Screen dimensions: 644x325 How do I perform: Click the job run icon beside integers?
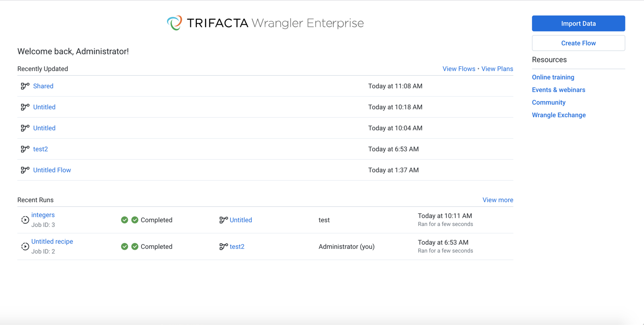pos(25,220)
